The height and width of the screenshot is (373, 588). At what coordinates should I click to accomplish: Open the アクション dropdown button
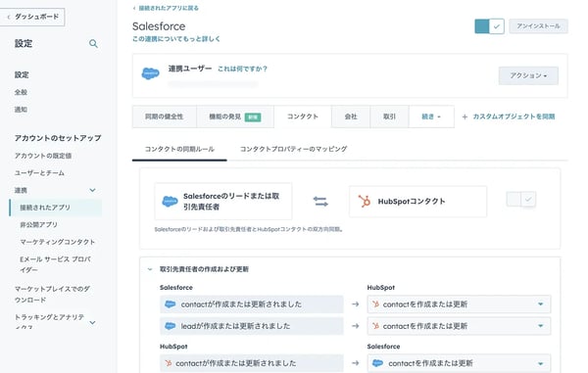point(528,75)
